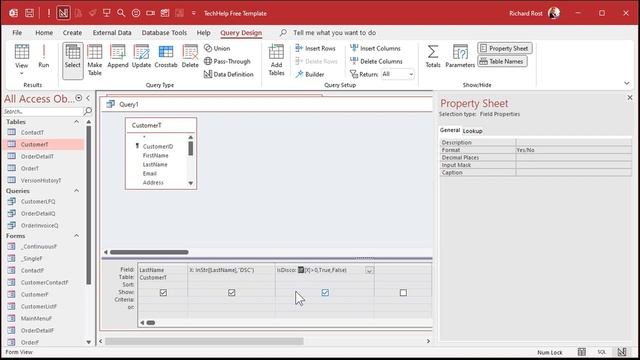Click the Tell me what you want search box
This screenshot has width=640, height=360.
coord(334,33)
